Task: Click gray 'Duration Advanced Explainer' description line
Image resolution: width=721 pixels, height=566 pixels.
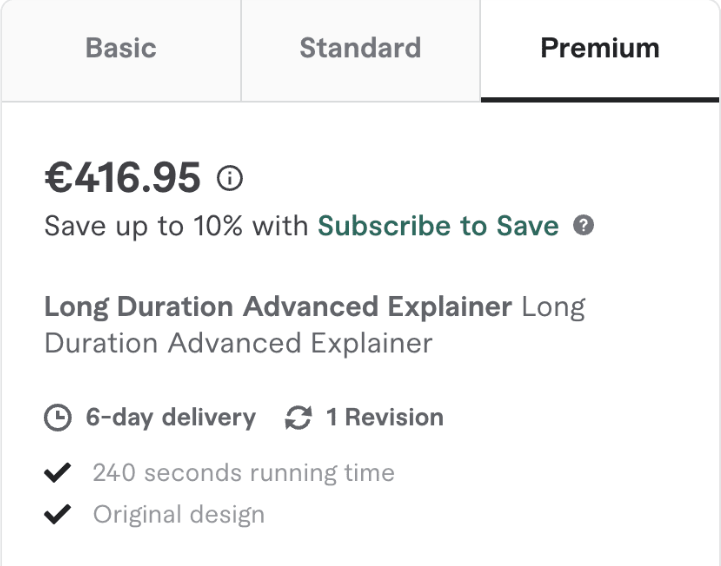Action: pyautogui.click(x=238, y=344)
